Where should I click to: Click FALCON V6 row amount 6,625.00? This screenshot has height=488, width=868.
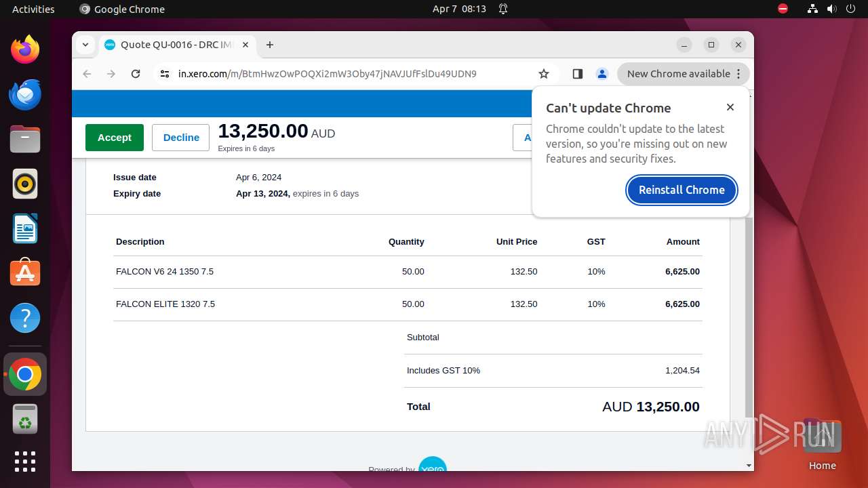pos(682,272)
